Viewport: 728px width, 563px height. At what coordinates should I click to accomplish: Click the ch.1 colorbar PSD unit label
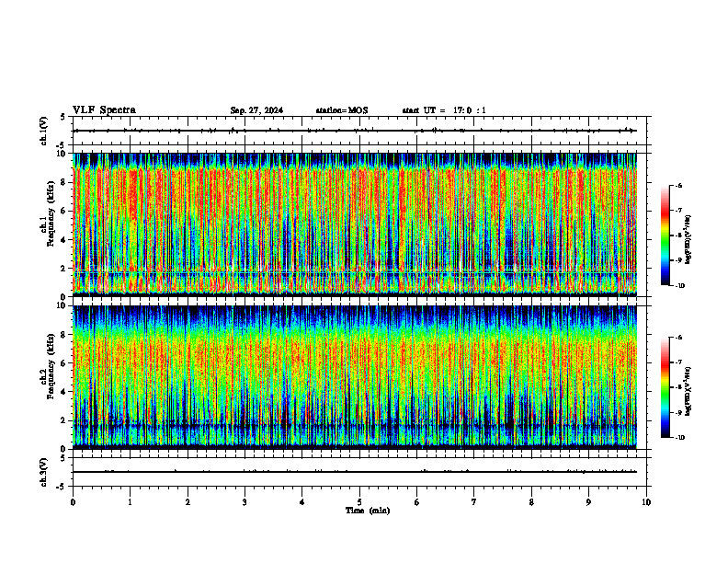click(x=688, y=240)
